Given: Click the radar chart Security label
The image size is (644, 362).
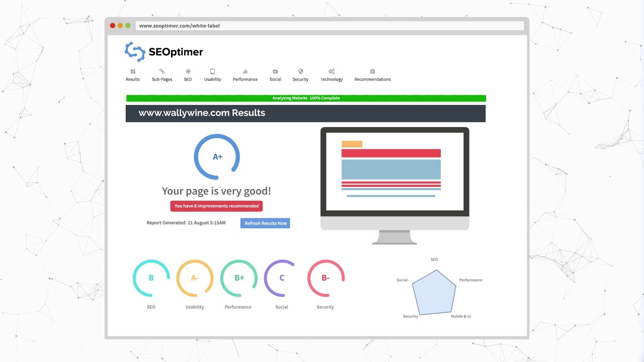Looking at the screenshot, I should 411,316.
